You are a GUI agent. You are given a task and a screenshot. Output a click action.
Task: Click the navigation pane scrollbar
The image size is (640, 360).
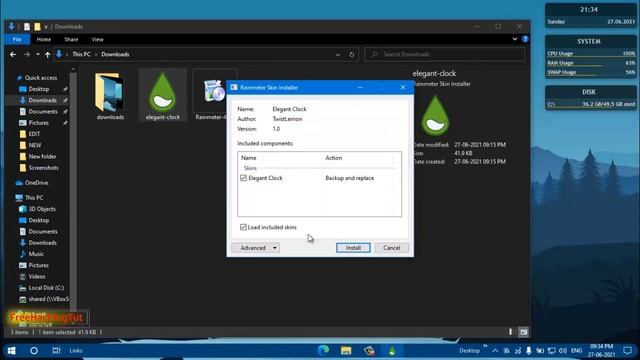point(73,192)
